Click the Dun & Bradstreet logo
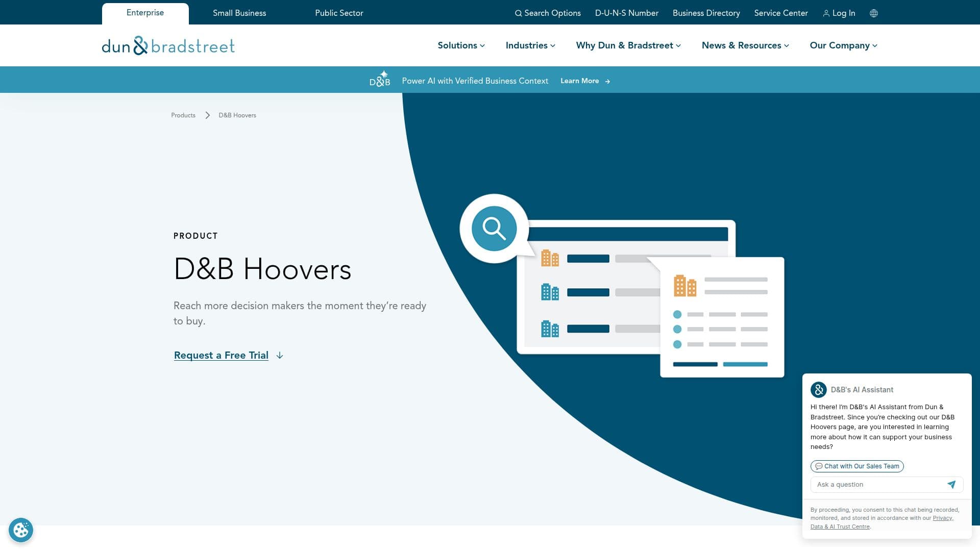Viewport: 980px width, 551px height. (x=168, y=45)
